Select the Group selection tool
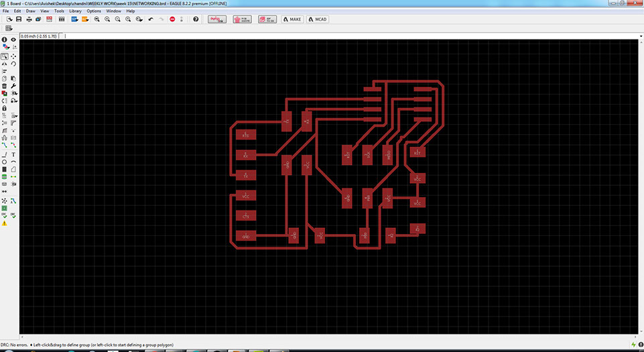Viewport: 644px width, 352px height. coord(4,56)
